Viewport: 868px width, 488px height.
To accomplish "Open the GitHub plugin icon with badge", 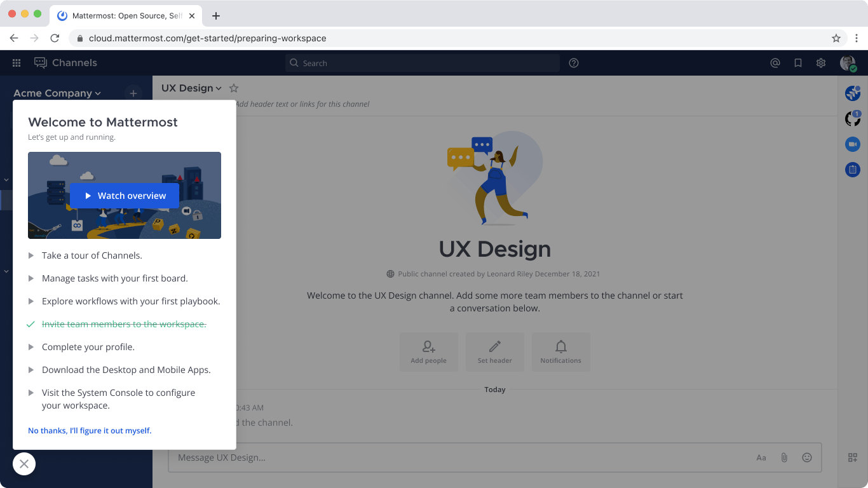I will [x=853, y=118].
